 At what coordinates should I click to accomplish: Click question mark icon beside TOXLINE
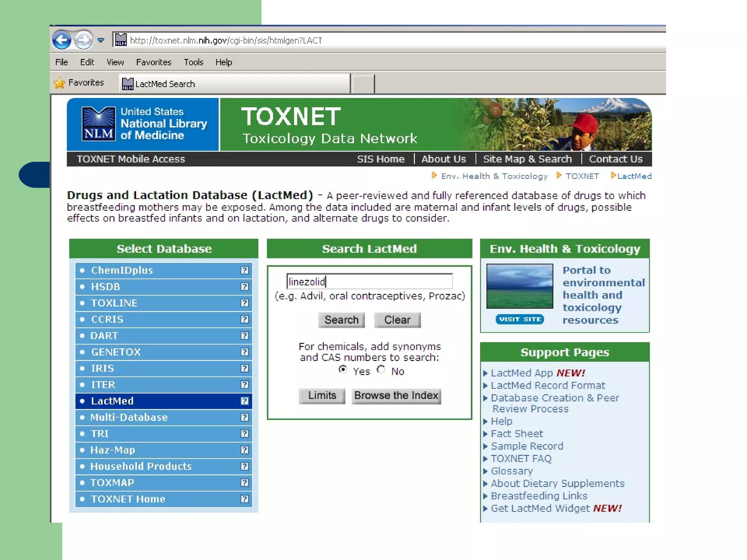[x=244, y=303]
